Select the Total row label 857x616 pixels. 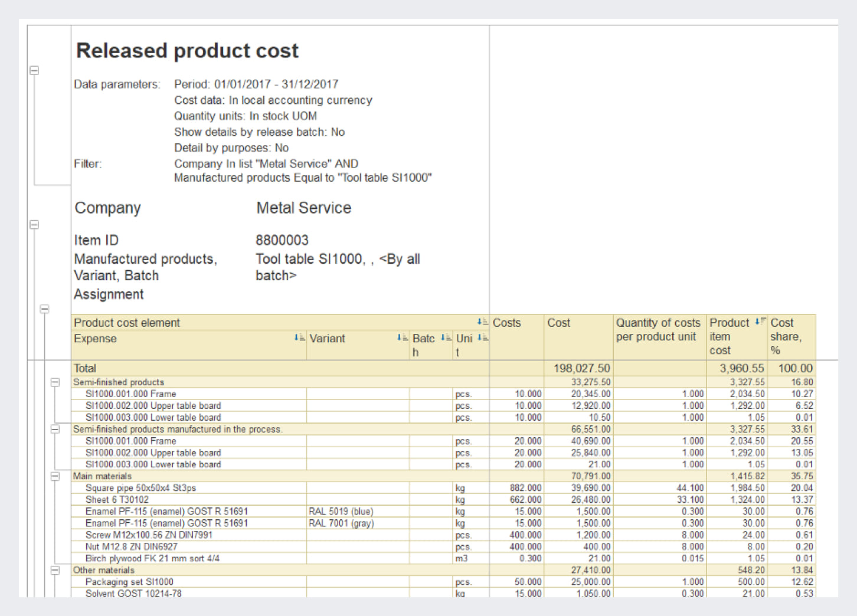[85, 368]
